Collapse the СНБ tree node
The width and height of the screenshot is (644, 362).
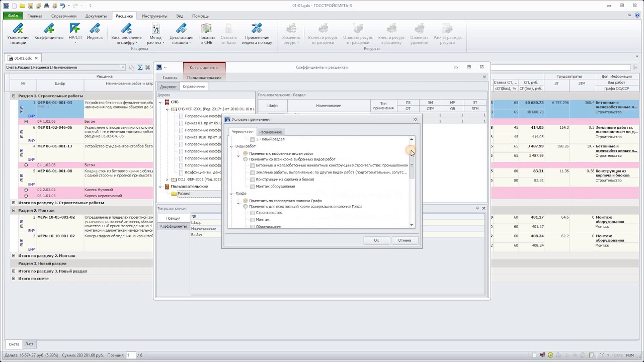(160, 102)
